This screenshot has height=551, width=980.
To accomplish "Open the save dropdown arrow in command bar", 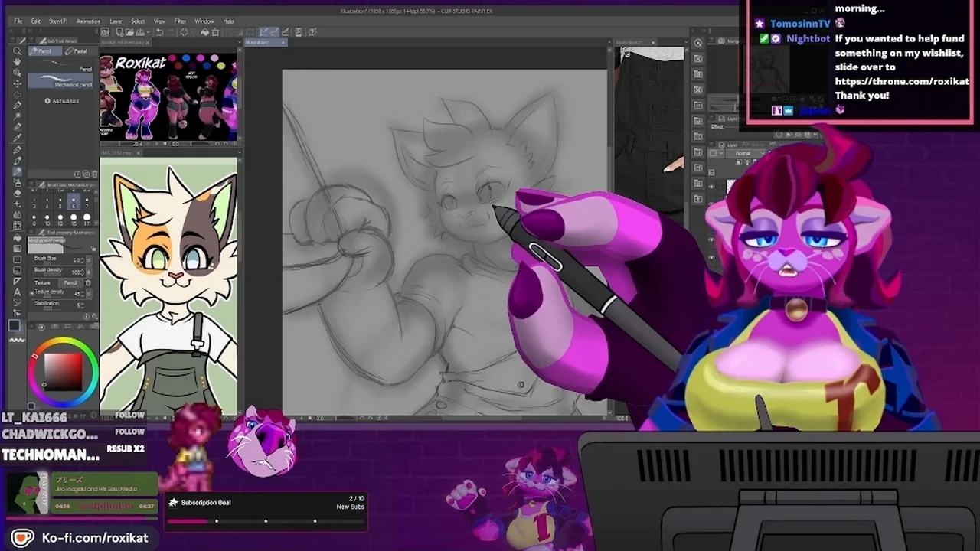I will pos(147,32).
